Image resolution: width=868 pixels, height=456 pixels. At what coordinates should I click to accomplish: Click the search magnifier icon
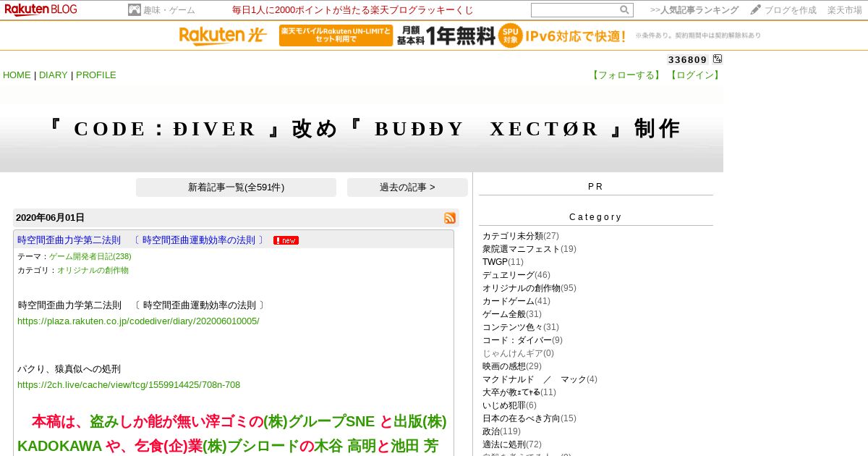624,10
